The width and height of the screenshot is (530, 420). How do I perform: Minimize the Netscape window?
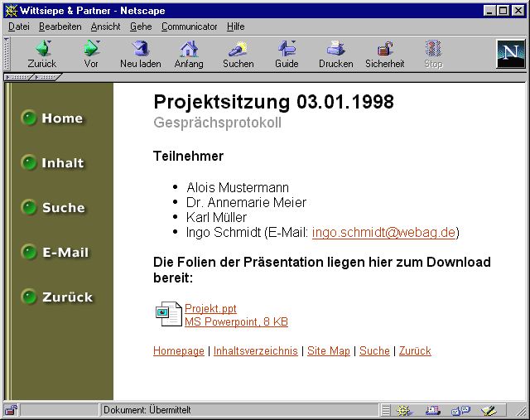489,11
